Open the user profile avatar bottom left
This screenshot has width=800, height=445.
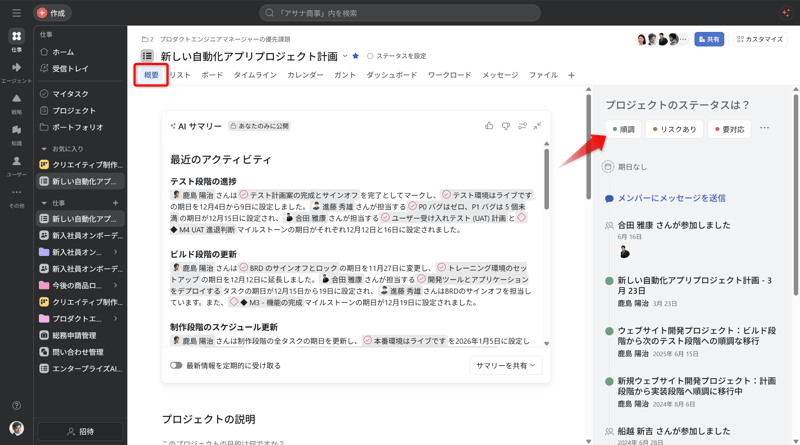tap(16, 428)
